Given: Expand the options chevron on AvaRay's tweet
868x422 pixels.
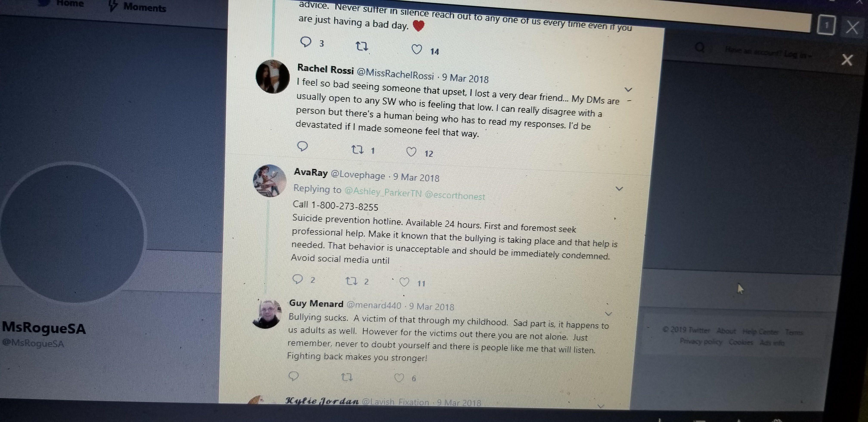Looking at the screenshot, I should pyautogui.click(x=619, y=188).
